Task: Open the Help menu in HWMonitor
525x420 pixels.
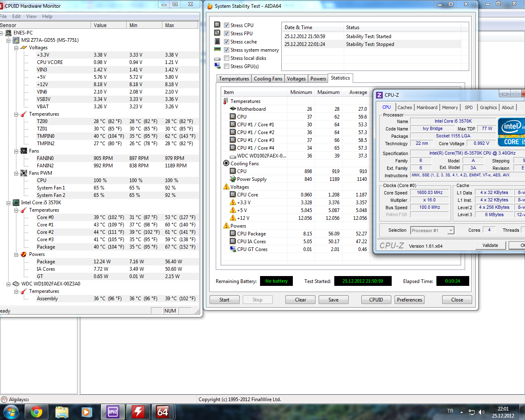Action: (x=47, y=16)
